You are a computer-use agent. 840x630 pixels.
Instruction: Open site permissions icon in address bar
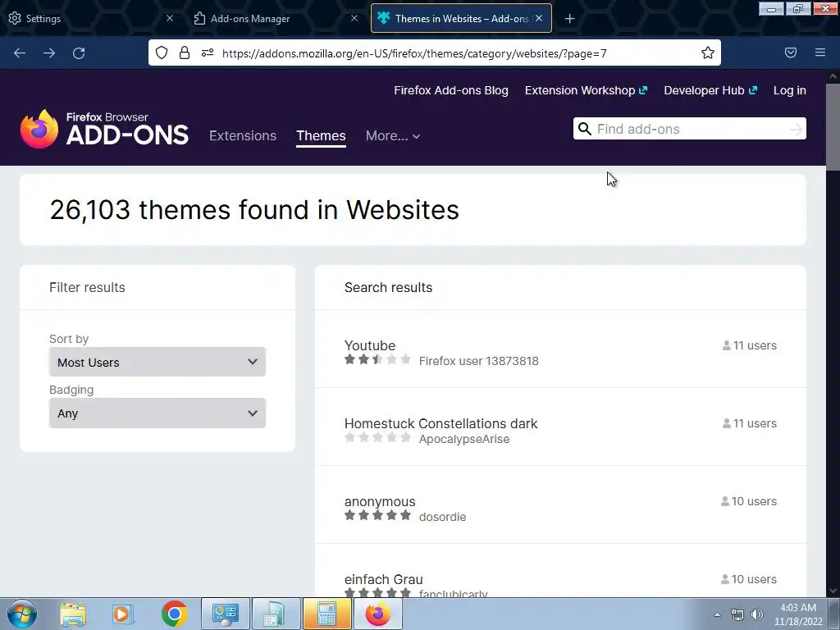tap(208, 52)
